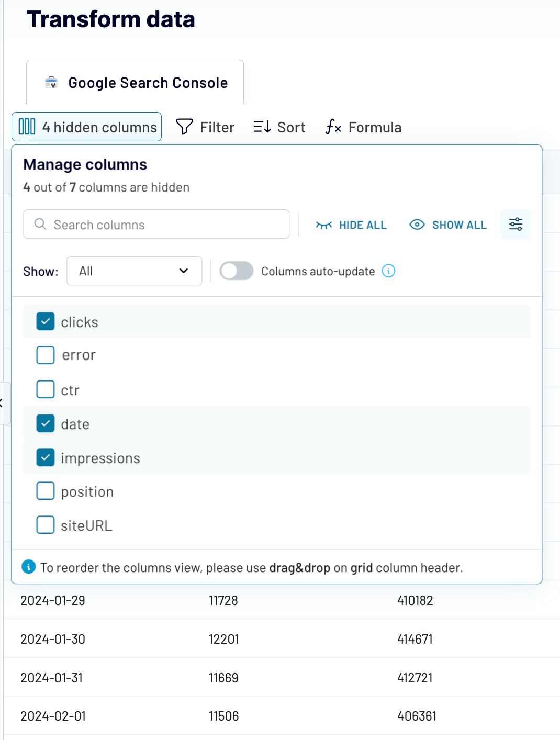Switch to the Google Search Console tab
This screenshot has height=740, width=560.
135,82
